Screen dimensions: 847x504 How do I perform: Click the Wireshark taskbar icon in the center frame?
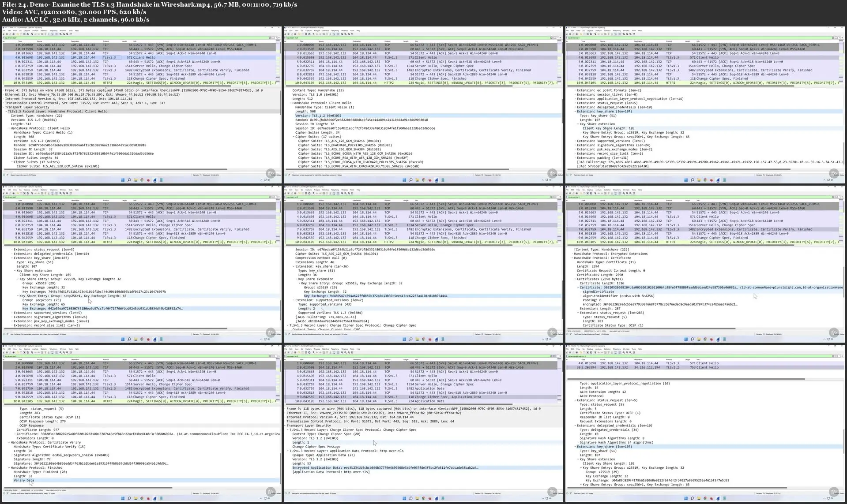coord(437,339)
